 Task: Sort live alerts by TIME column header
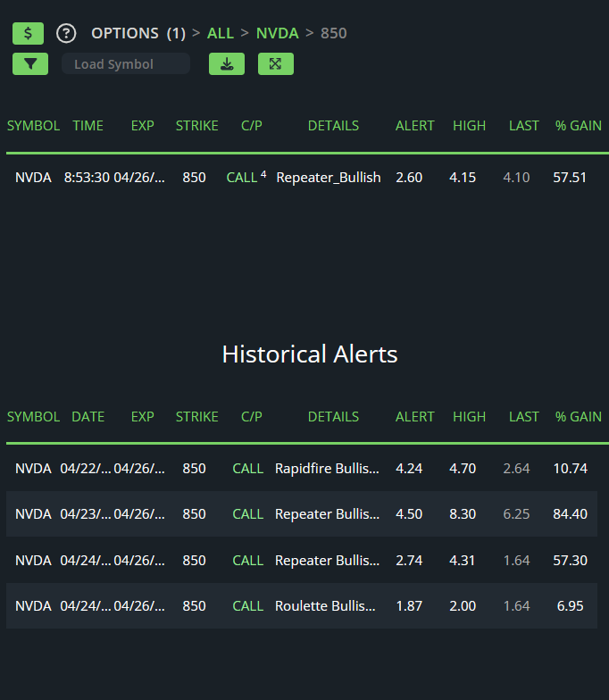pos(88,126)
